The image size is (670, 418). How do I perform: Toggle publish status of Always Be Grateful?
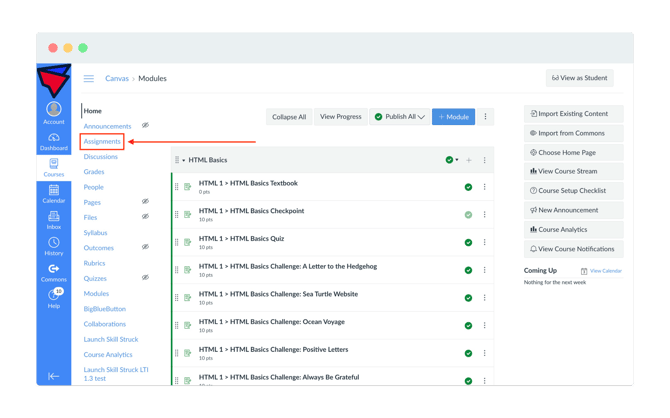point(468,381)
